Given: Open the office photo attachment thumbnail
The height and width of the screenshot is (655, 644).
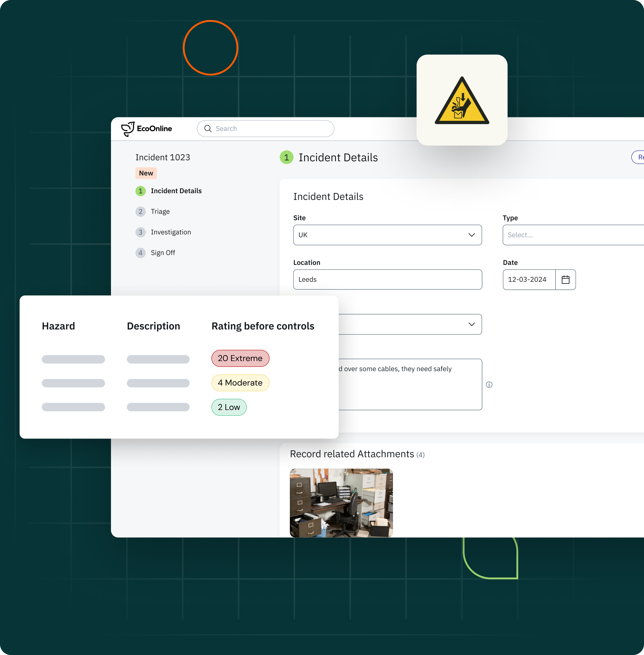Looking at the screenshot, I should 341,503.
